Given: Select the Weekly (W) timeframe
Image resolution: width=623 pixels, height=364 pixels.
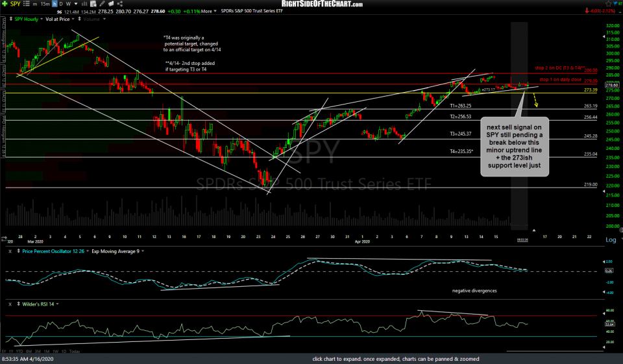Looking at the screenshot, I should point(68,4).
